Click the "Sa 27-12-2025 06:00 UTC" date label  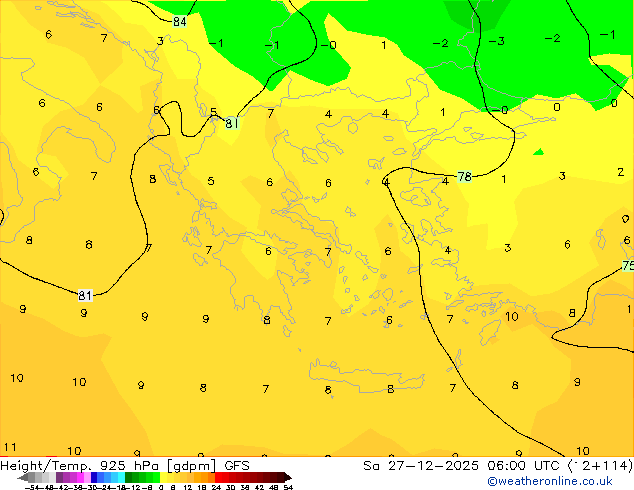(x=461, y=466)
